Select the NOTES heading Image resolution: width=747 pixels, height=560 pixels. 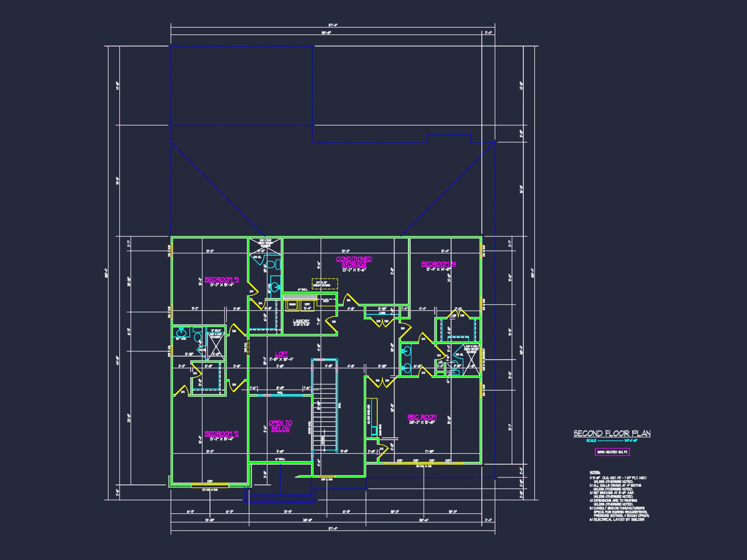click(595, 472)
